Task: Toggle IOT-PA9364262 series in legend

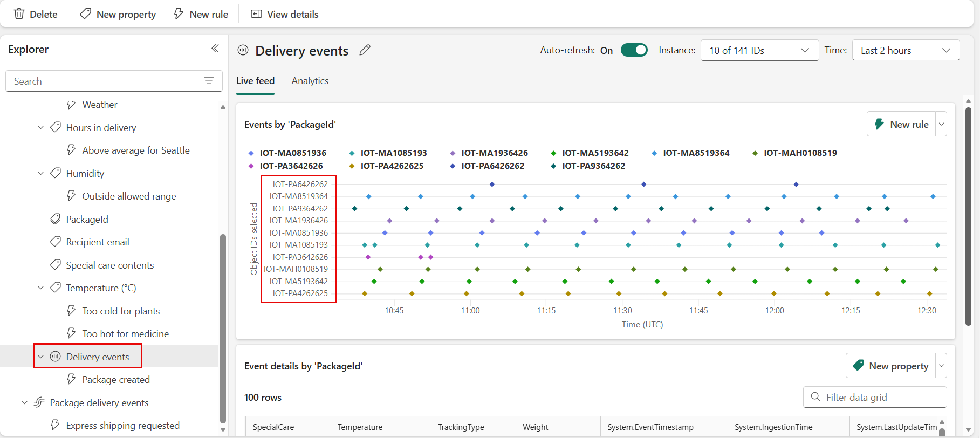Action: [x=593, y=166]
